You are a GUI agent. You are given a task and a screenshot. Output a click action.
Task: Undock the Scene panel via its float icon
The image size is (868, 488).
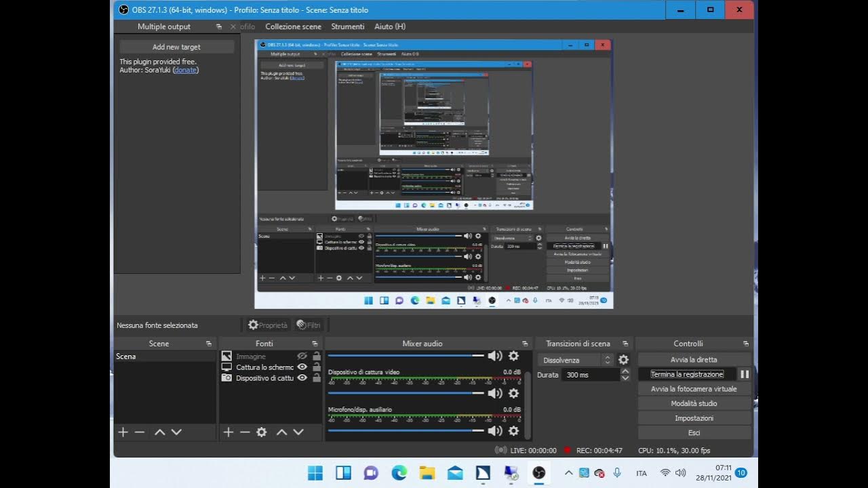[x=209, y=344]
